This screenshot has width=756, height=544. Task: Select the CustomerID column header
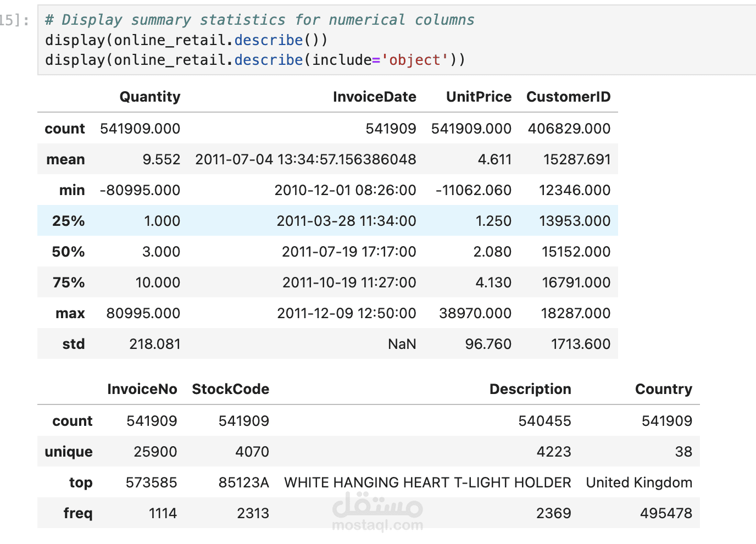pyautogui.click(x=568, y=97)
